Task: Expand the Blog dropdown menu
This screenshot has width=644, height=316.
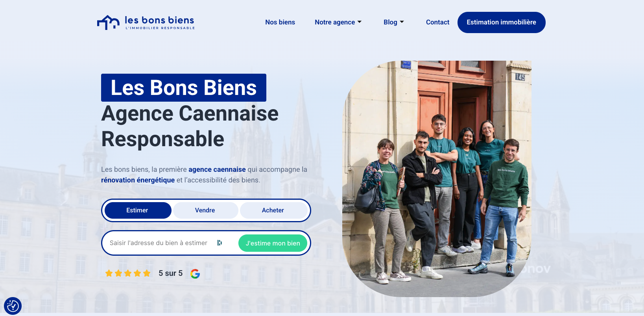Action: [394, 22]
